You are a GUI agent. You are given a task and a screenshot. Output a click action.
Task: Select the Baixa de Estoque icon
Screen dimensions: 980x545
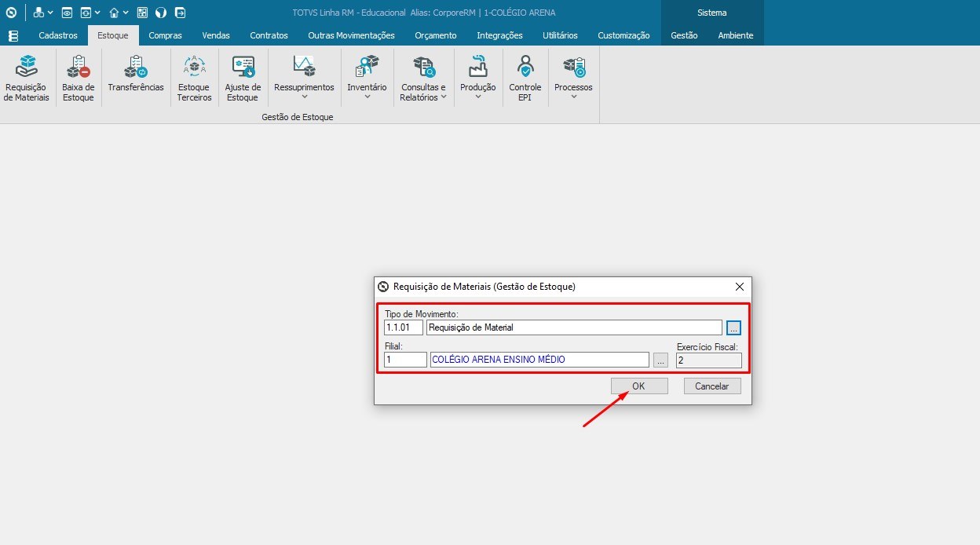[x=78, y=76]
